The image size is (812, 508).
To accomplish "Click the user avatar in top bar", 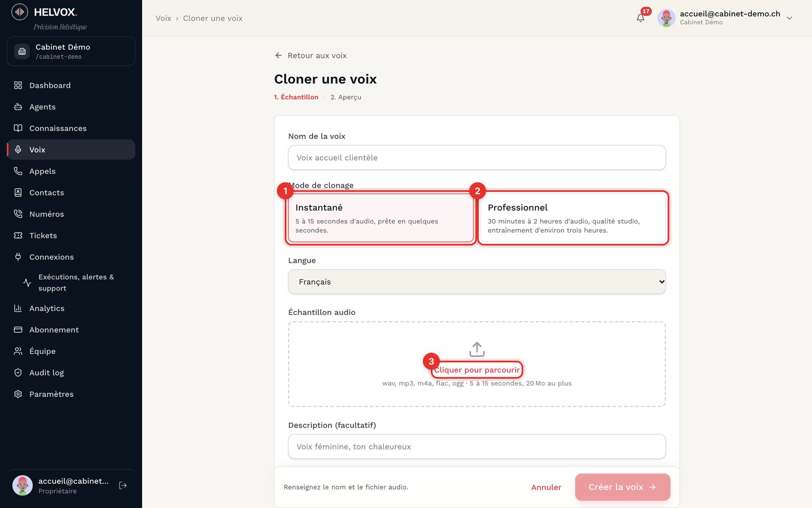I will click(666, 18).
